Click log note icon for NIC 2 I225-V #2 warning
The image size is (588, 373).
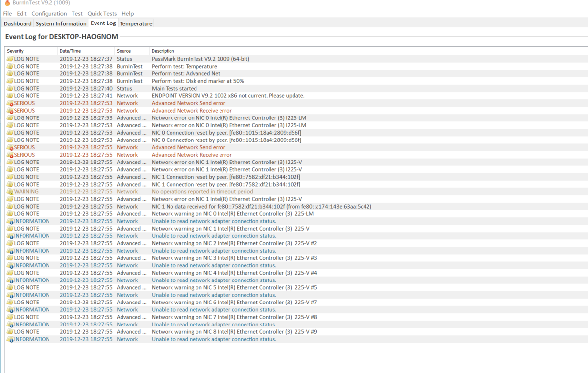click(x=10, y=243)
